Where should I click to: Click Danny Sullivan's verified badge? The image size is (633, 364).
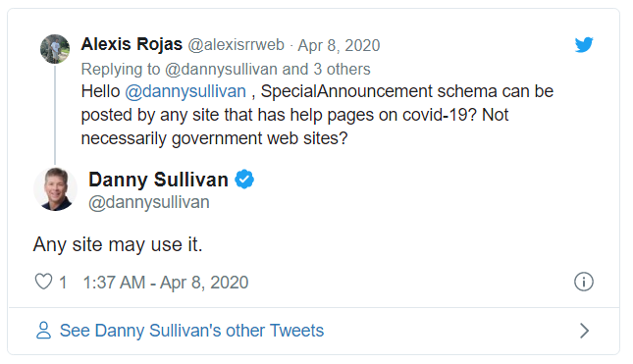[x=244, y=180]
